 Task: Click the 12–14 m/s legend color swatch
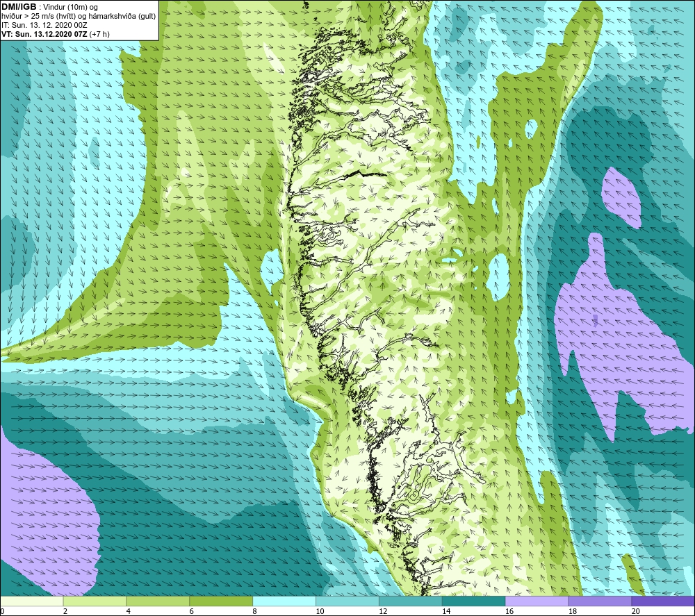(x=411, y=601)
